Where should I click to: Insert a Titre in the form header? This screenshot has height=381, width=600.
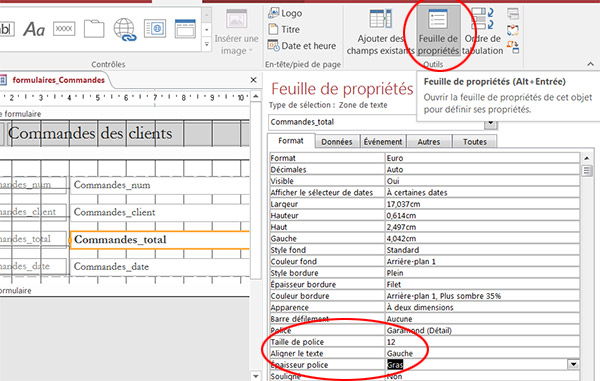(284, 29)
